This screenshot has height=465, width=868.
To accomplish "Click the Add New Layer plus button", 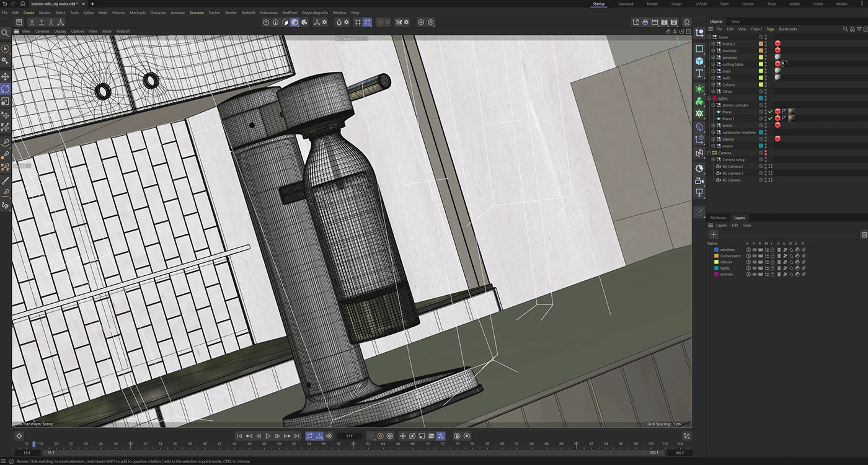I will pos(714,234).
